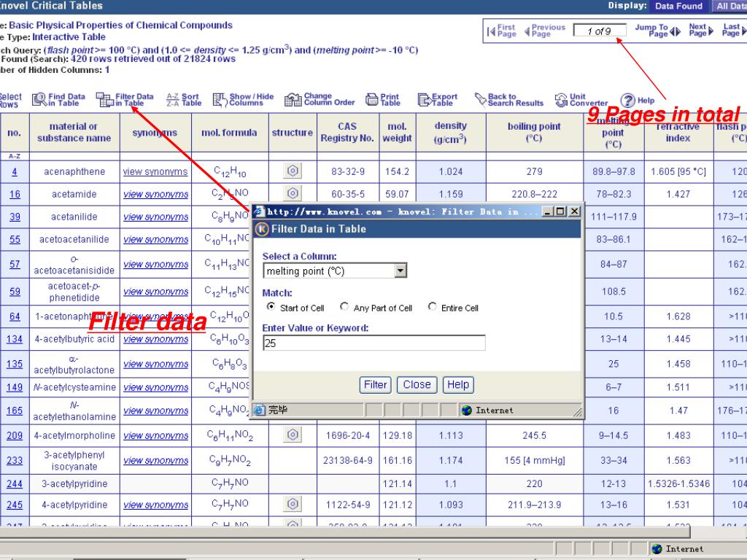
Task: Click the A-Z Sort Table tool
Action: [x=184, y=99]
